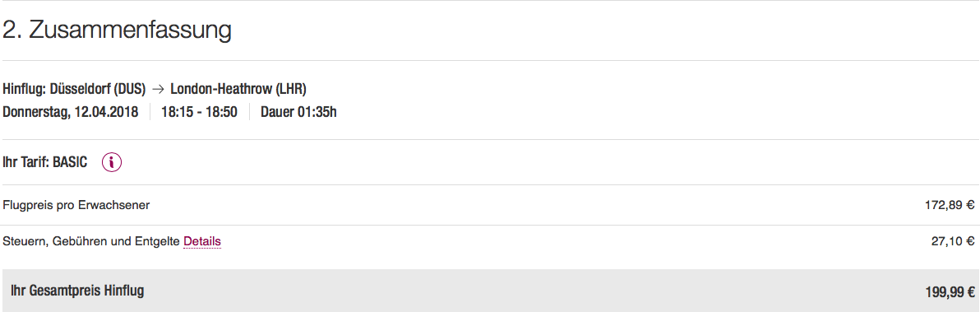Select the BASIC tariff name

pos(70,162)
